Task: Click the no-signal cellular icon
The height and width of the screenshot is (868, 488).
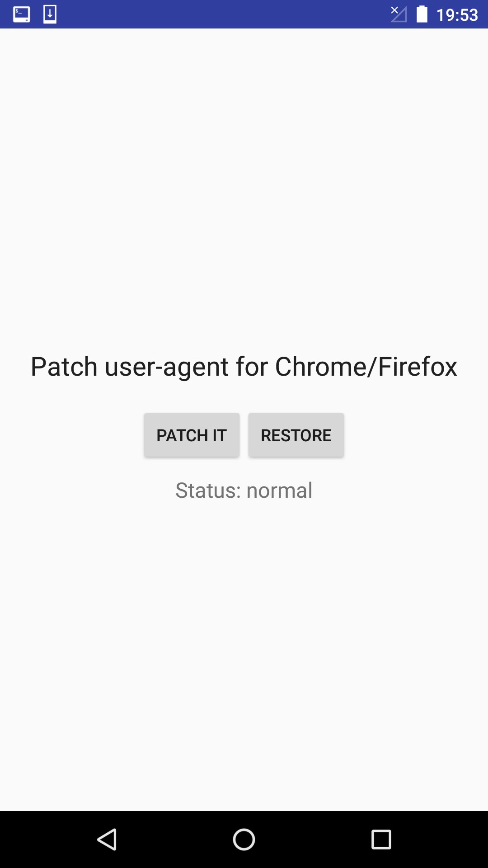Action: pos(399,14)
